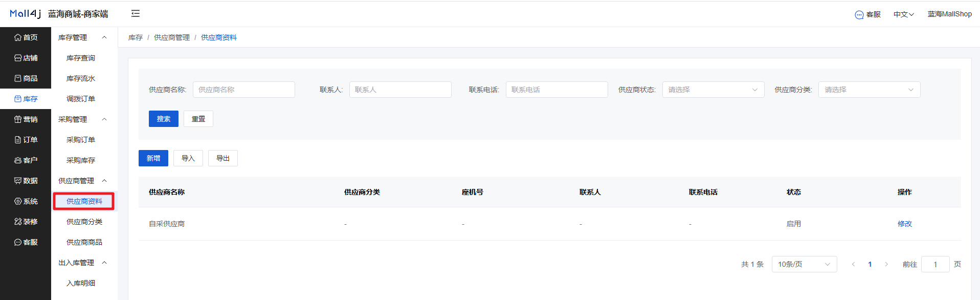Screen dimensions: 980x300
Task: Click 供应商资料 in the breadcrumb
Action: [x=219, y=37]
